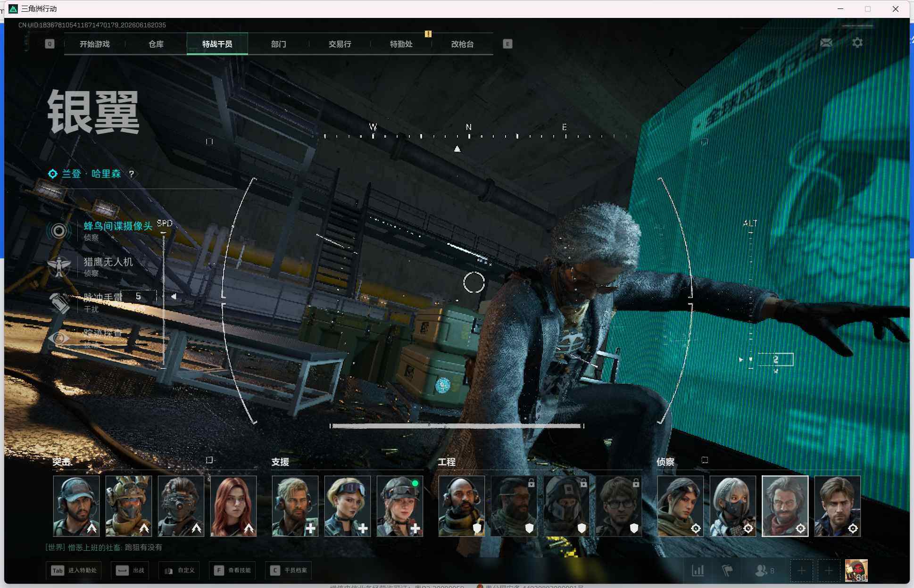Open the mail inbox envelope icon
This screenshot has width=914, height=588.
826,43
